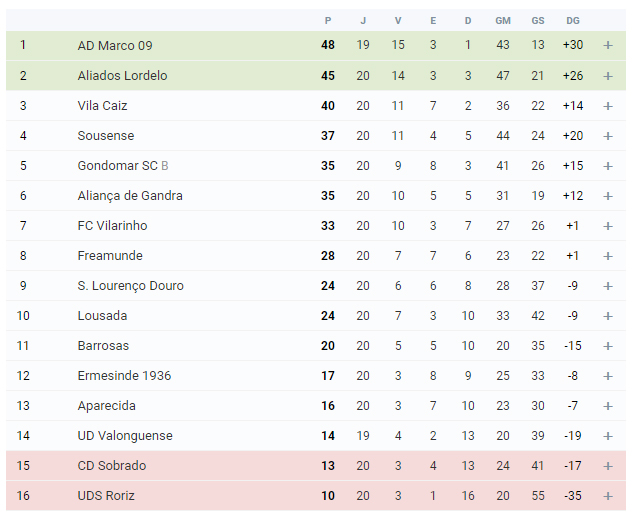
Task: Select the Aparecida table row name
Action: [106, 406]
